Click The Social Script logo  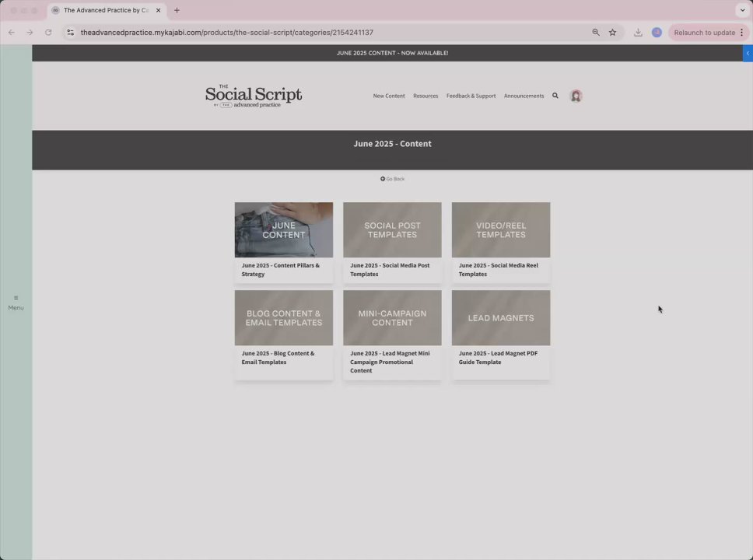tap(254, 96)
